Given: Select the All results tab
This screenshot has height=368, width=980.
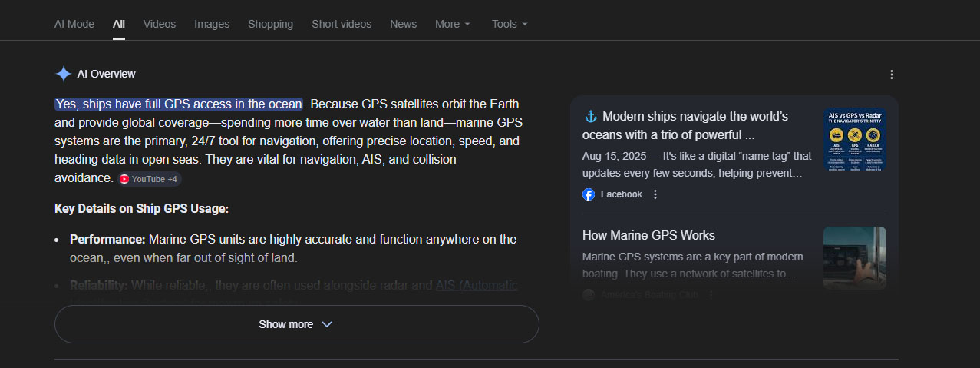Looking at the screenshot, I should [119, 24].
